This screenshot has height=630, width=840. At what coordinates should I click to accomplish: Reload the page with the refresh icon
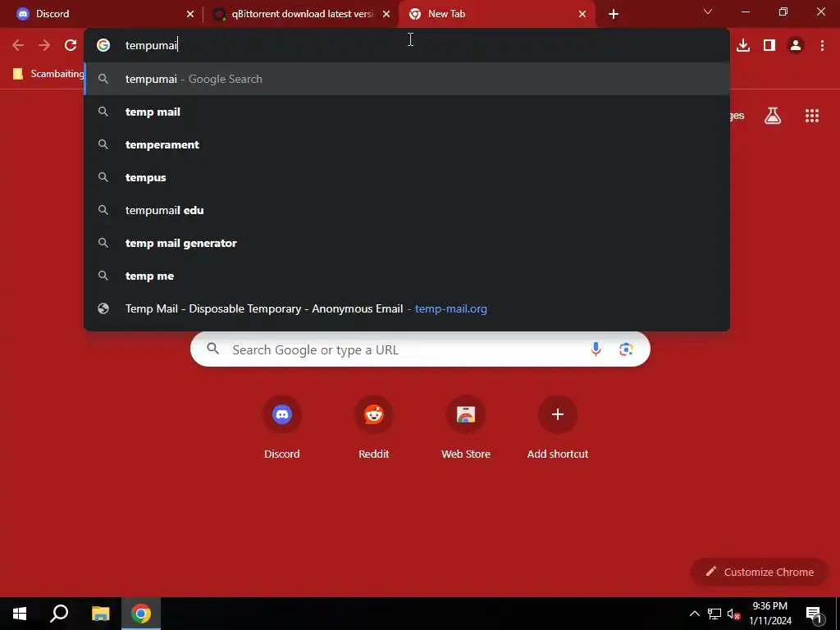(71, 46)
